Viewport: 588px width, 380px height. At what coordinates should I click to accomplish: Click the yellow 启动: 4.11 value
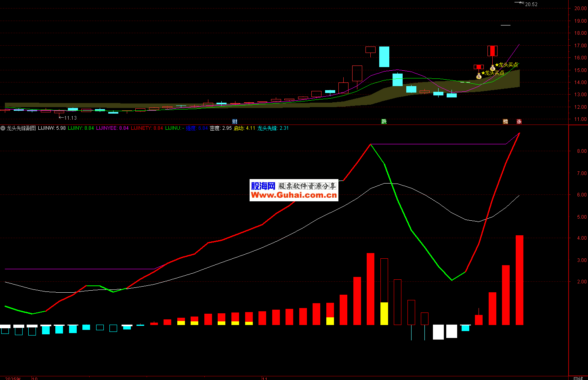point(244,128)
